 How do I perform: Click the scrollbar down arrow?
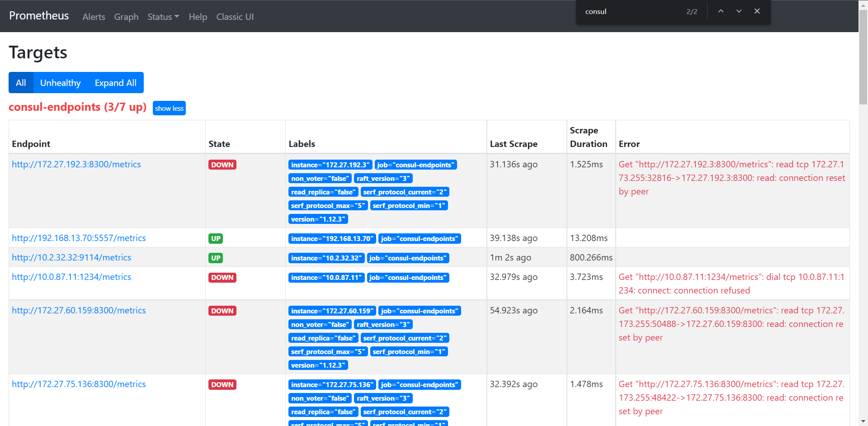[x=863, y=421]
